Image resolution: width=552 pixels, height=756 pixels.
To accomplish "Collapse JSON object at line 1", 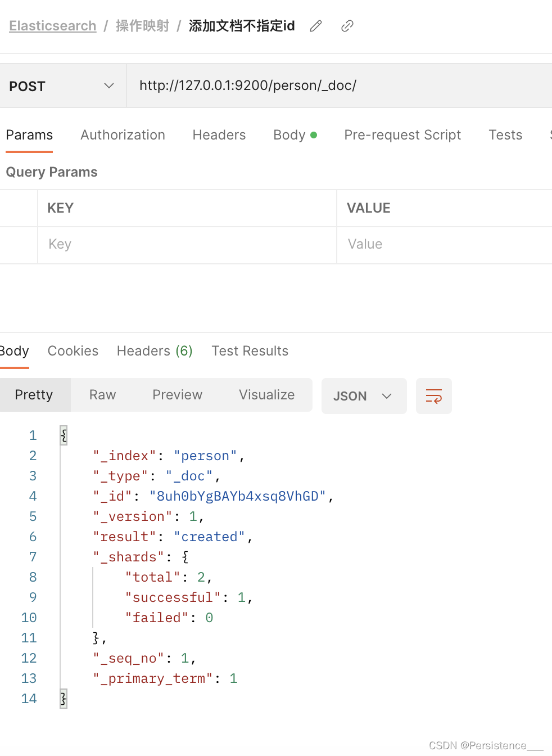I will [64, 435].
